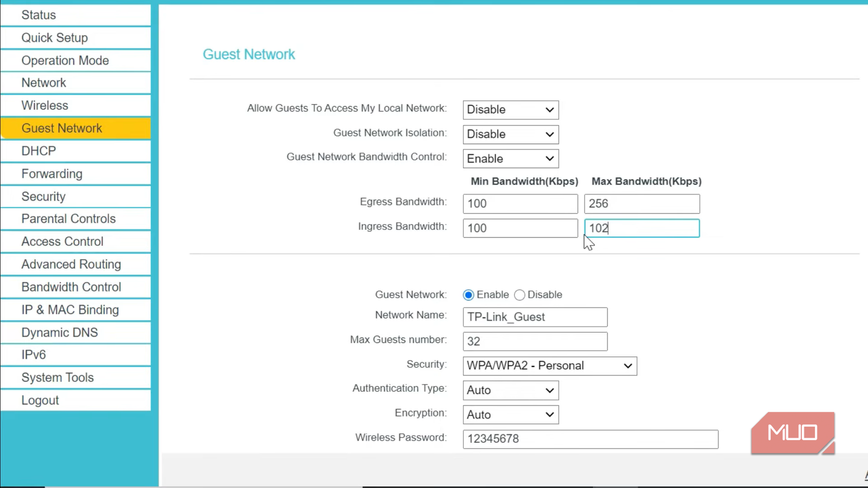
Task: Open the Forwarding menu
Action: click(76, 174)
